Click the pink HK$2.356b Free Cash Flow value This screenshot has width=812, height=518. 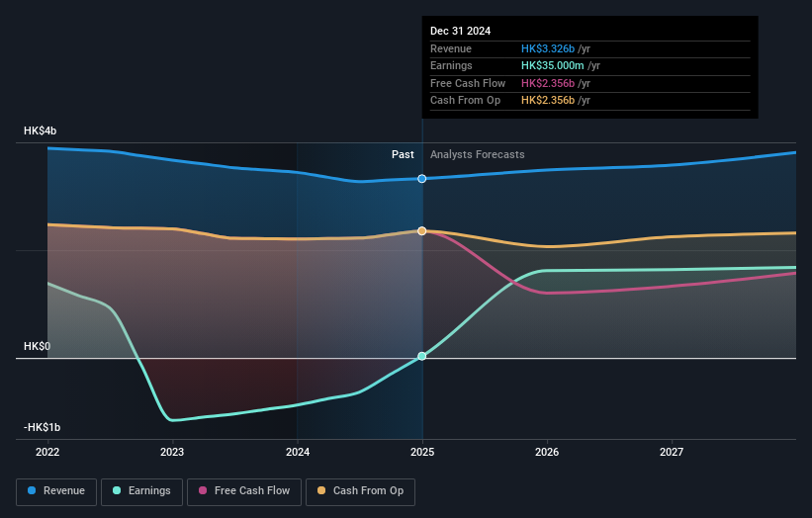pyautogui.click(x=547, y=83)
